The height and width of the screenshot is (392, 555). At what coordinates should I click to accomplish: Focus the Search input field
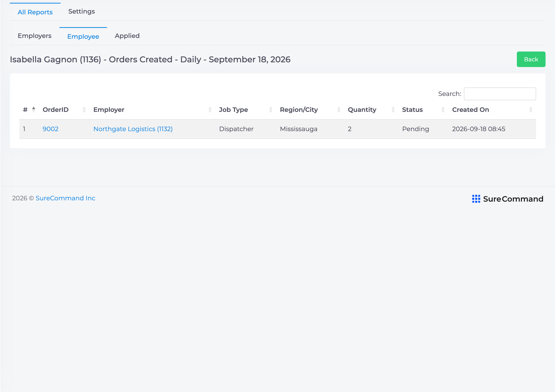(500, 94)
